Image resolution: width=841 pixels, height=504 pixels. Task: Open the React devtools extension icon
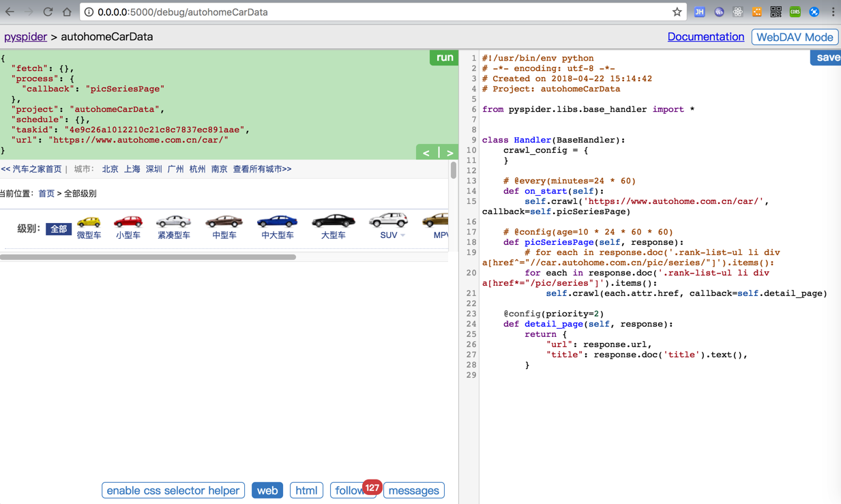tap(737, 12)
